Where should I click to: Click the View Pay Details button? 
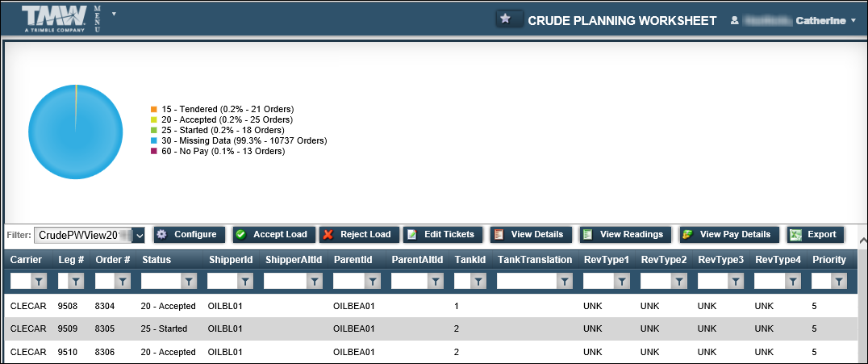click(728, 235)
